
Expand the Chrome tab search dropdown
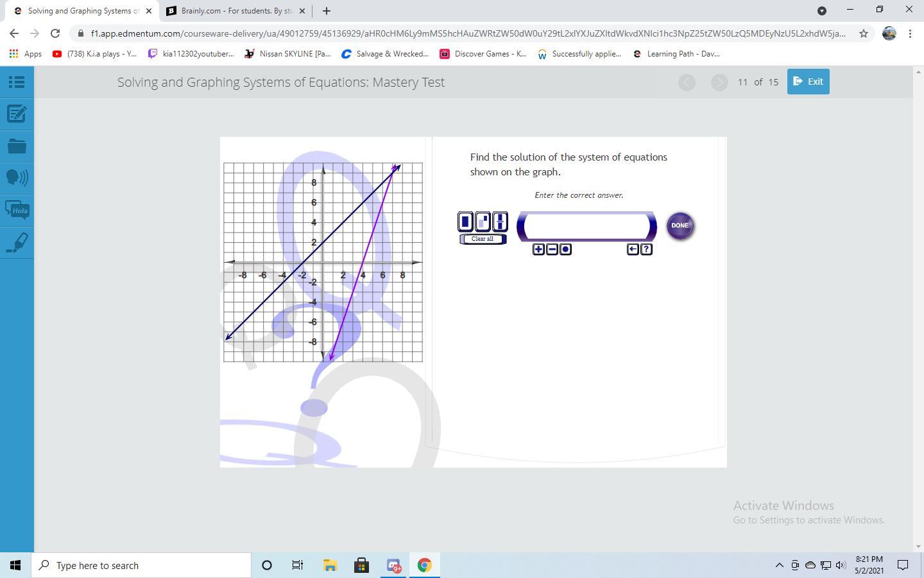pyautogui.click(x=822, y=11)
